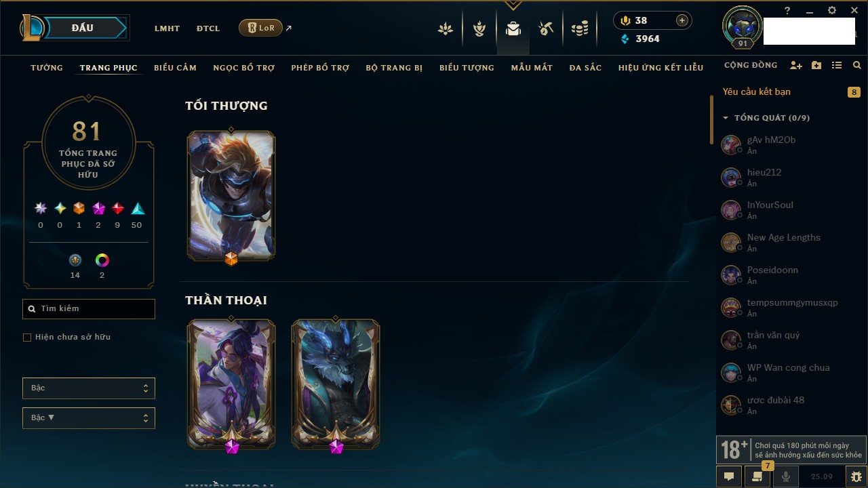Image resolution: width=868 pixels, height=488 pixels.
Task: Open missions icon with badge 7
Action: coord(757,476)
